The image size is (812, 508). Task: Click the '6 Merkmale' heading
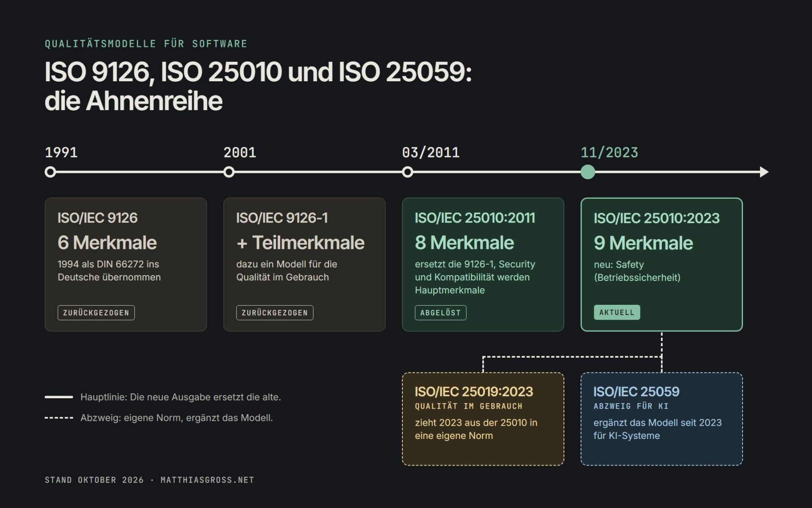coord(107,243)
